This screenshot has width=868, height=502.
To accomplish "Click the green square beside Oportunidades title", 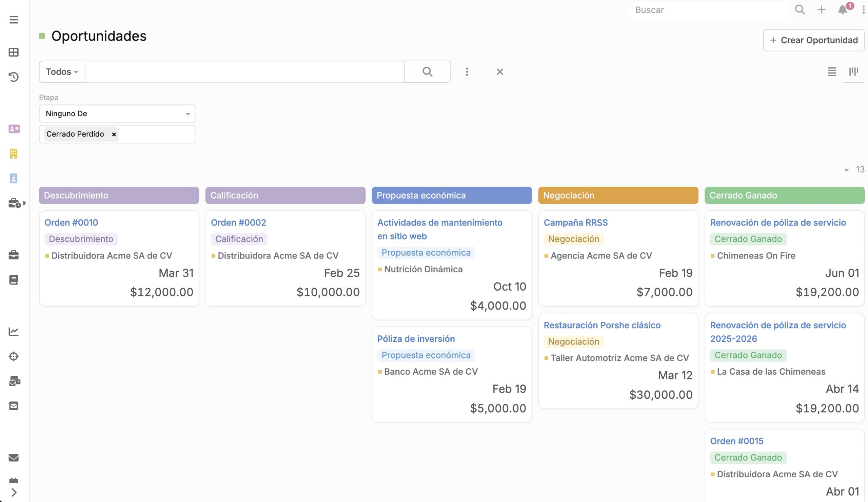I will tap(42, 36).
